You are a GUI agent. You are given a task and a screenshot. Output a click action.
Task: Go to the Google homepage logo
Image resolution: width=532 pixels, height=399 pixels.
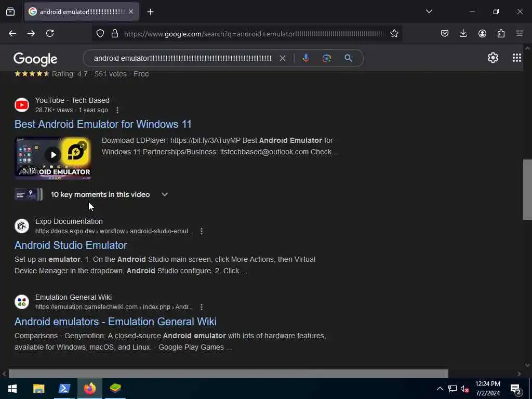pos(35,59)
